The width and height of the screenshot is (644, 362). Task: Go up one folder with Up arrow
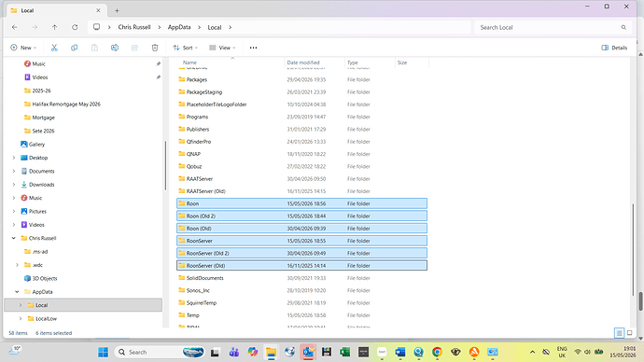pyautogui.click(x=55, y=27)
